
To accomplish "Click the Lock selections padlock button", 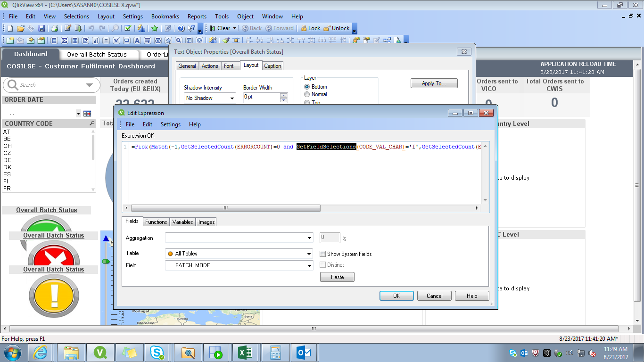I will coord(311,28).
